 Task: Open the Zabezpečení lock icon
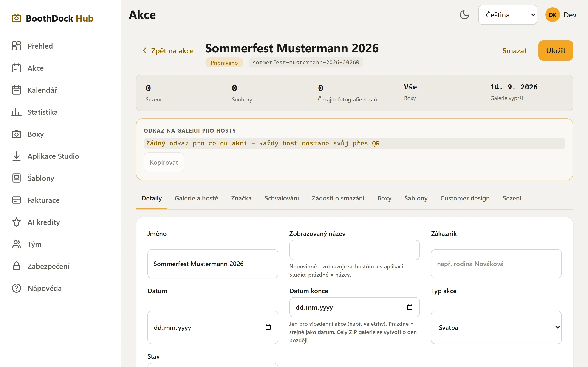[x=16, y=266]
